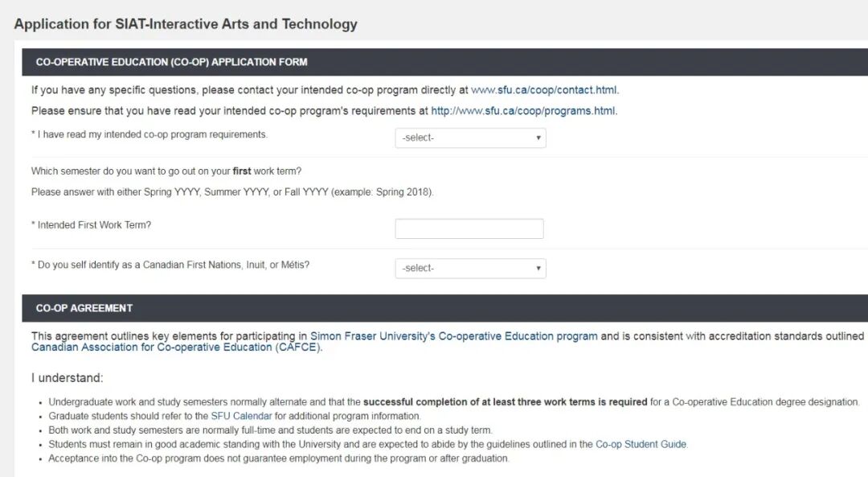
Task: Click the "I have read my intended" label
Action: (152, 134)
